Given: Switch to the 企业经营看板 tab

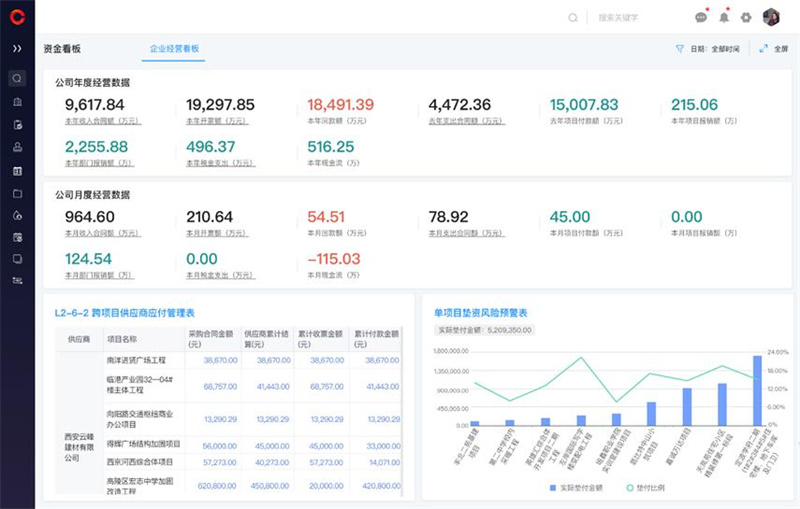Looking at the screenshot, I should (175, 48).
